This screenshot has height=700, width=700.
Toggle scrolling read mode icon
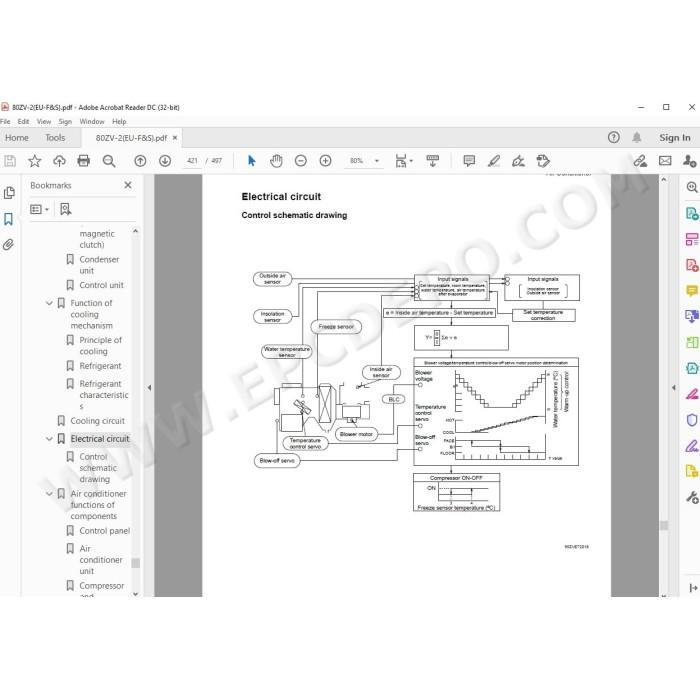point(433,161)
